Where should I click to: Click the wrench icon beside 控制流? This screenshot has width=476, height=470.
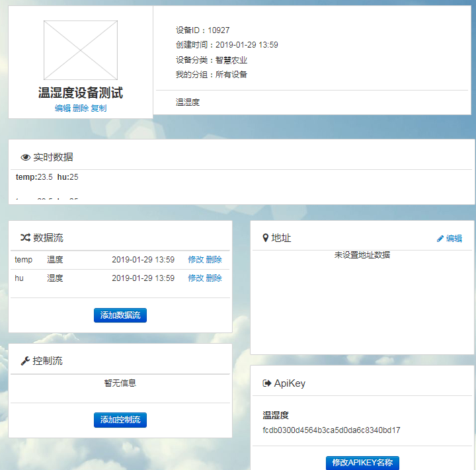coord(25,361)
